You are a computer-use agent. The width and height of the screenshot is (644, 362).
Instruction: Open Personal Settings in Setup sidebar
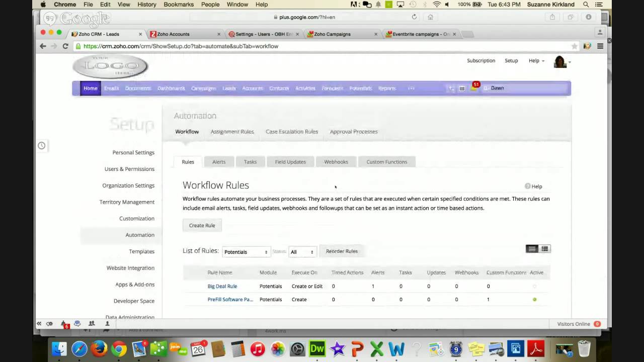point(133,152)
